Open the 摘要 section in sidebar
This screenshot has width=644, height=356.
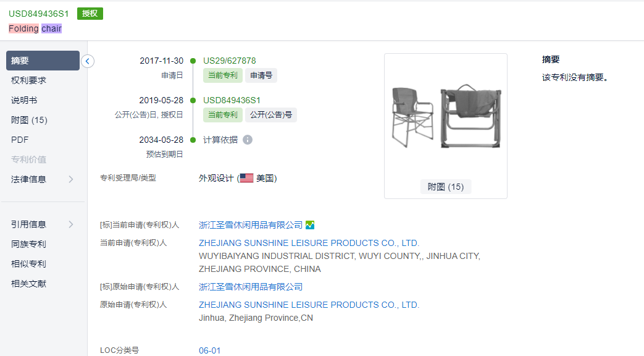pyautogui.click(x=43, y=61)
